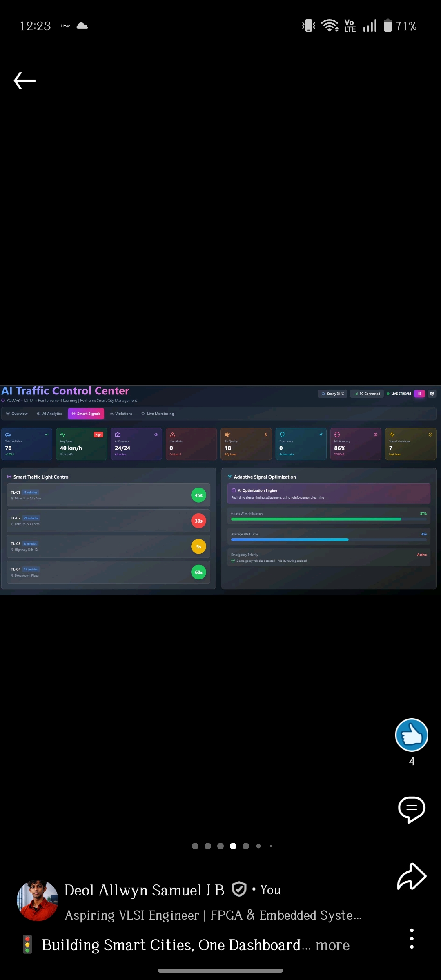Open the three-dot more options menu
Viewport: 441px width, 980px height.
pos(412,938)
